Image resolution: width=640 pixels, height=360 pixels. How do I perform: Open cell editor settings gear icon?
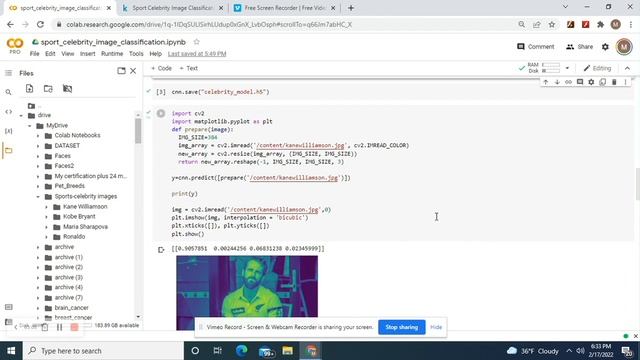[x=591, y=82]
